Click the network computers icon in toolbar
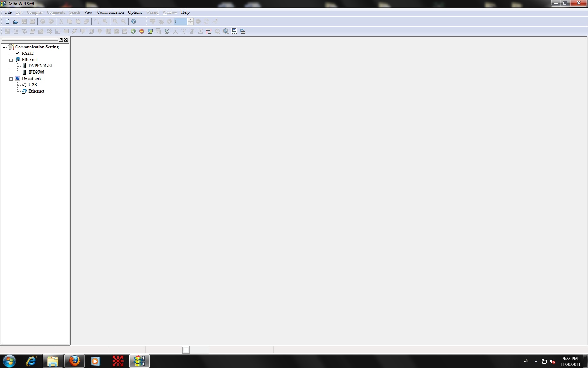The height and width of the screenshot is (368, 588). coord(234,31)
